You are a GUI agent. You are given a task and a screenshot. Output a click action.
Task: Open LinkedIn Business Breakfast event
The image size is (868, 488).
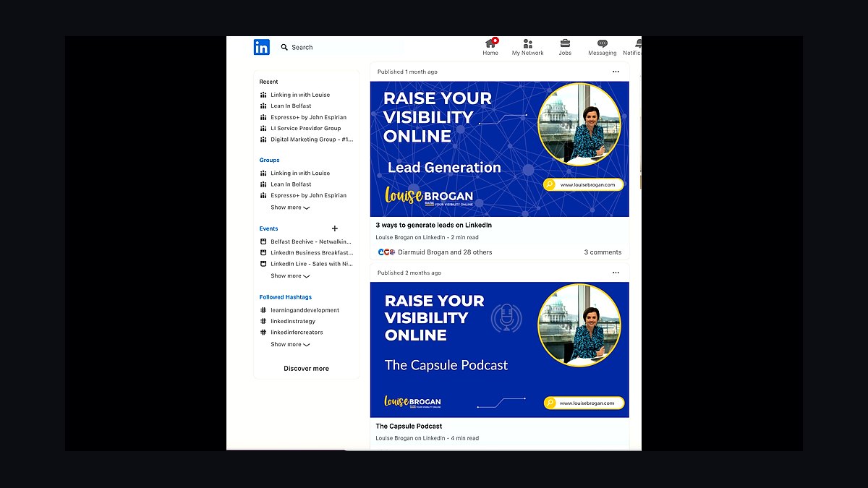[x=312, y=253]
